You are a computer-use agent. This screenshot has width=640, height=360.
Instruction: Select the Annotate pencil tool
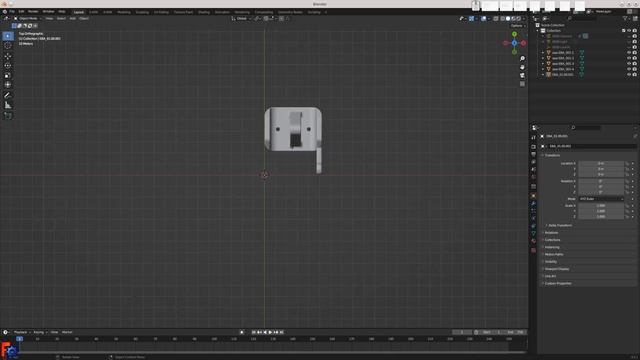8,95
